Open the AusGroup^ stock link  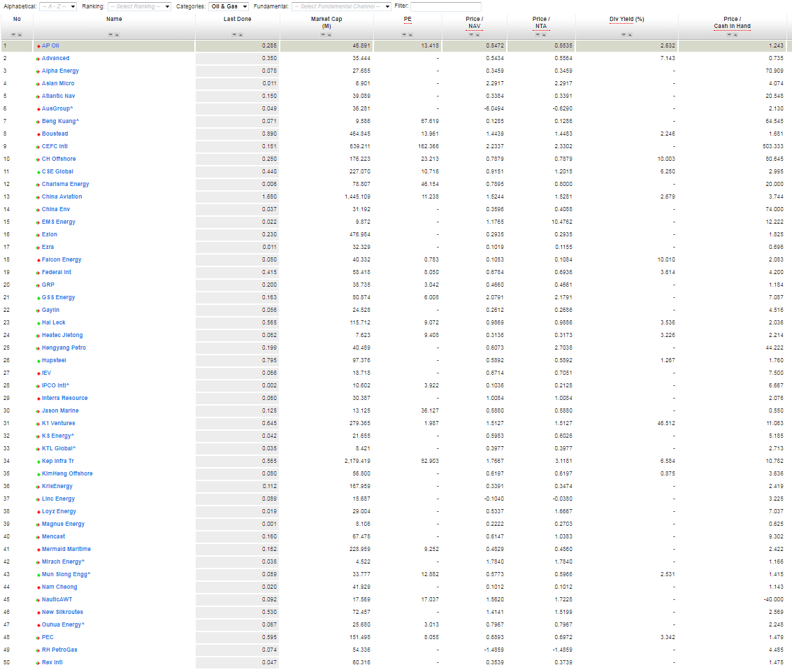[57, 108]
